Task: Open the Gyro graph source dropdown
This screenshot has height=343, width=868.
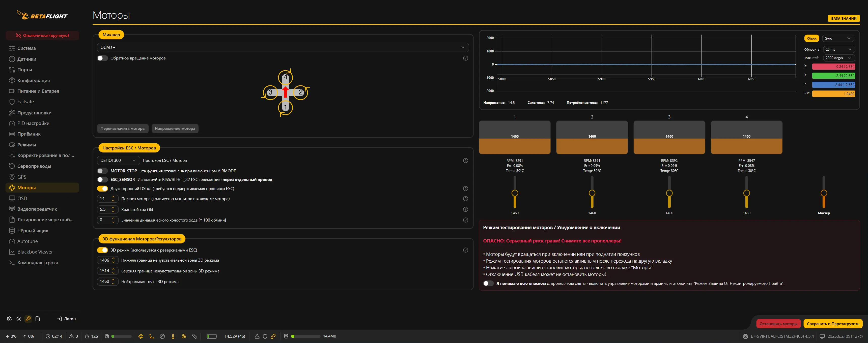Action: click(x=838, y=38)
